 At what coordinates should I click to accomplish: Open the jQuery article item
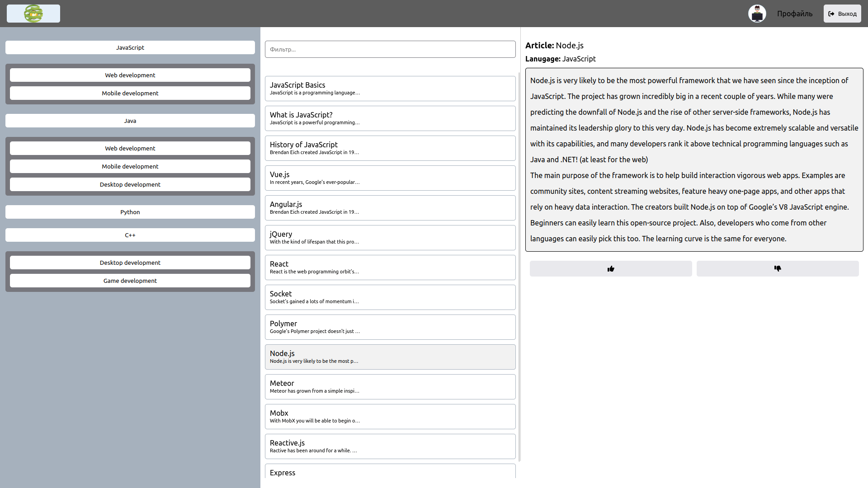[x=390, y=237]
